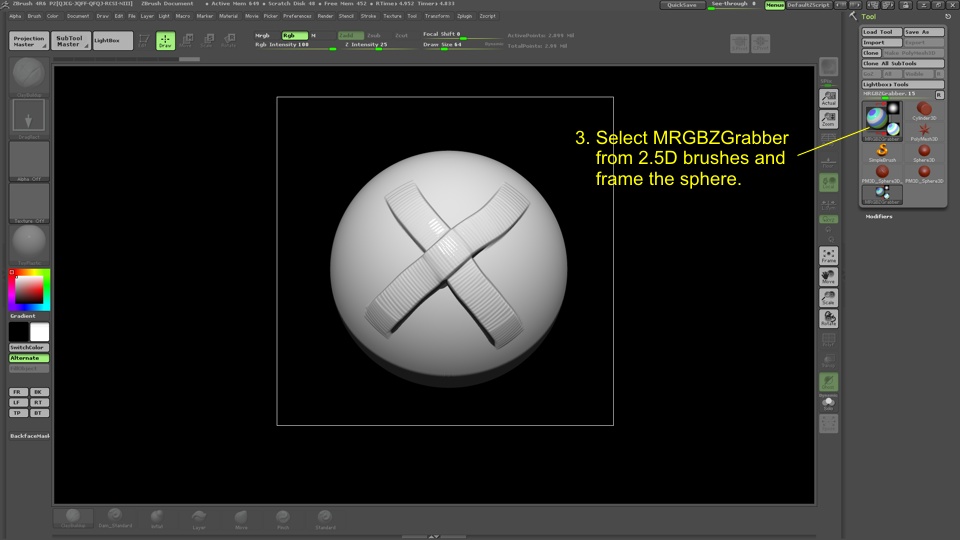Click the Import button
Image resolution: width=960 pixels, height=540 pixels.
(882, 43)
